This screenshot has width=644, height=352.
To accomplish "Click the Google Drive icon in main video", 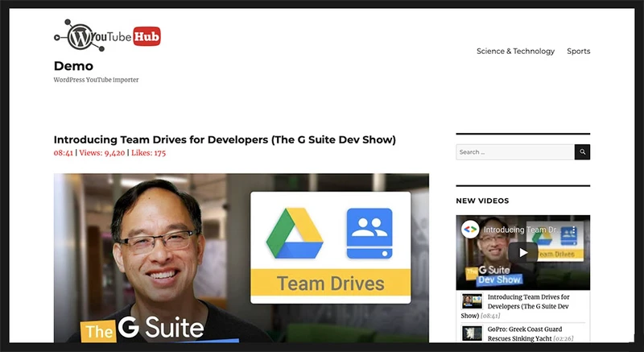I will (294, 234).
